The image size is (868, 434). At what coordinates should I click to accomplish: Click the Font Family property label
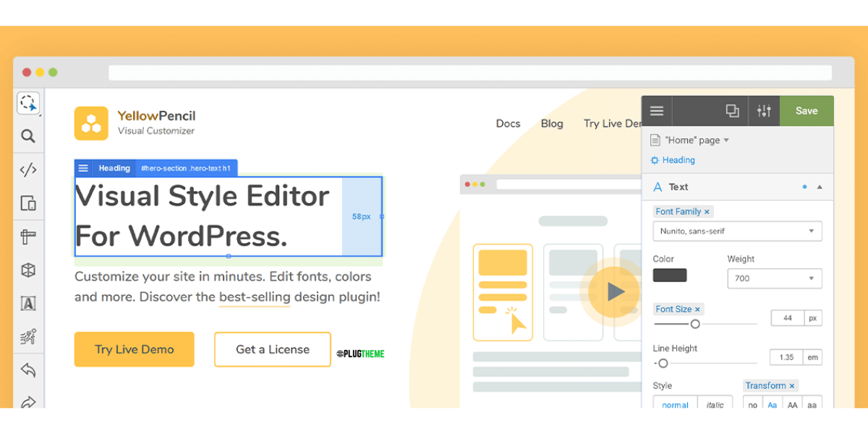tap(678, 211)
